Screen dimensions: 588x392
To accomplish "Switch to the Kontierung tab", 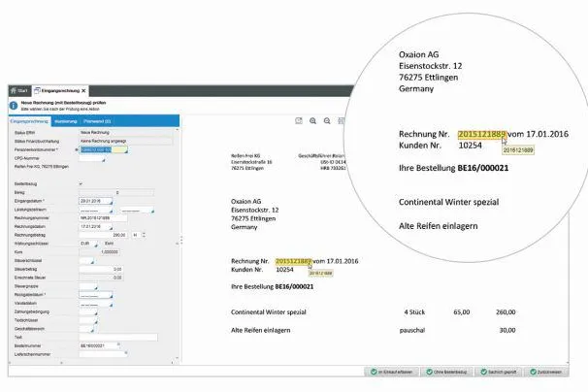I will 66,121.
